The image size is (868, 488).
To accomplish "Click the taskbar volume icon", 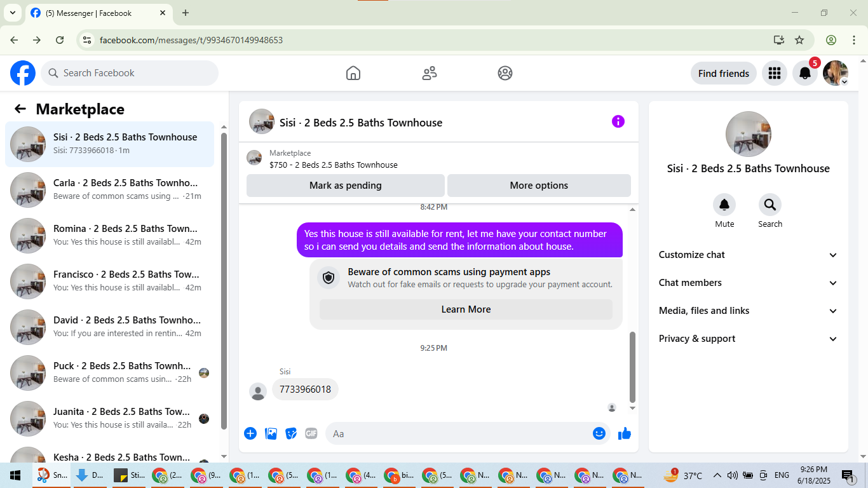I will coord(733,475).
